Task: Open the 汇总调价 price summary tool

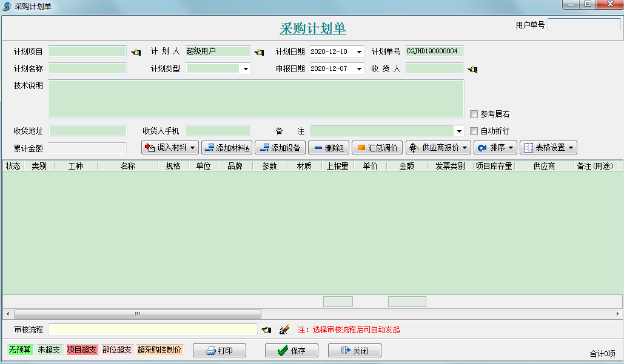Action: click(377, 147)
